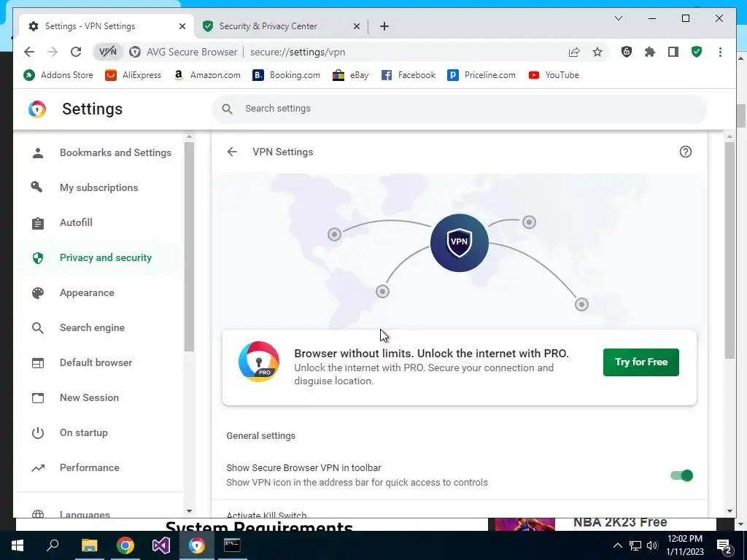Screen dimensions: 747x560
Task: Click the settings sidebar scrollbar
Action: (x=189, y=246)
